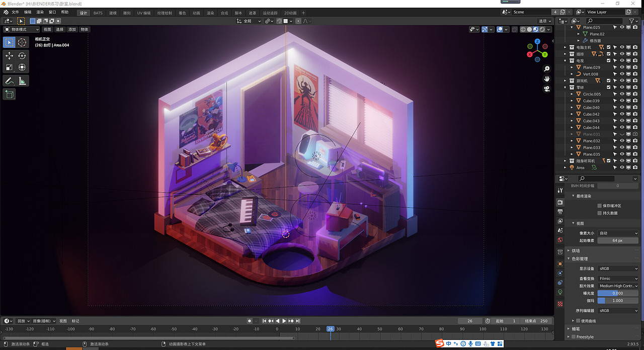This screenshot has height=350, width=644.
Task: Click the 标记 button in timeline
Action: click(75, 321)
